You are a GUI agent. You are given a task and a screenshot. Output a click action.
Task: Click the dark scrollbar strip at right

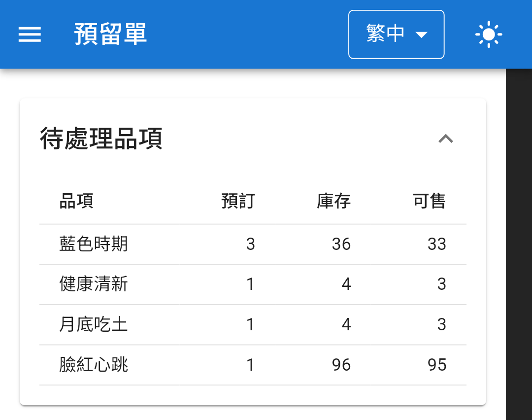point(519,245)
